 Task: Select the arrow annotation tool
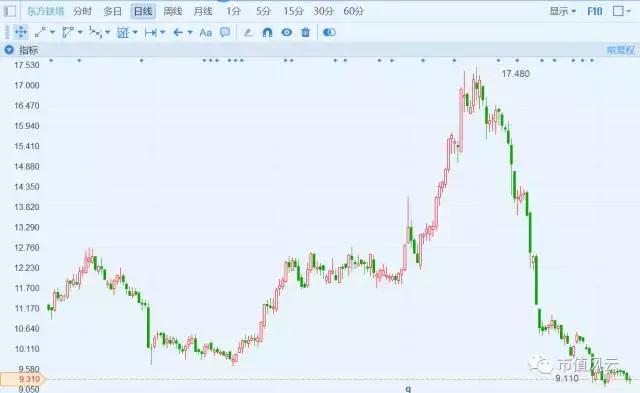pos(178,32)
